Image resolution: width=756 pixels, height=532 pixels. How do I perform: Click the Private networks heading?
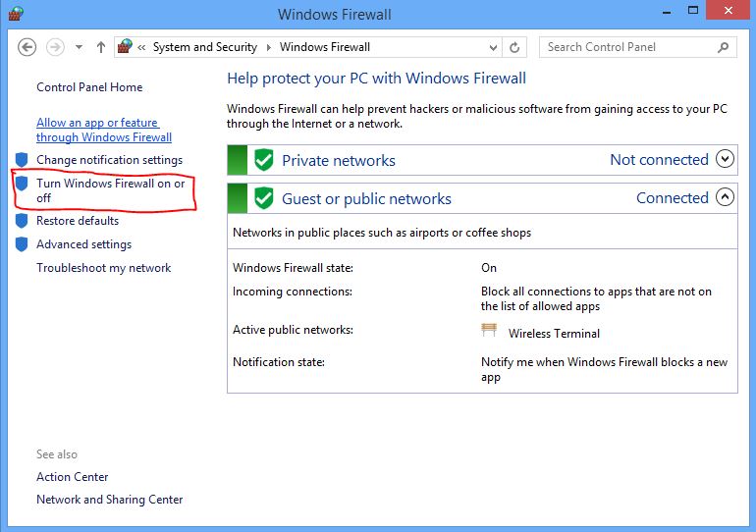[339, 160]
